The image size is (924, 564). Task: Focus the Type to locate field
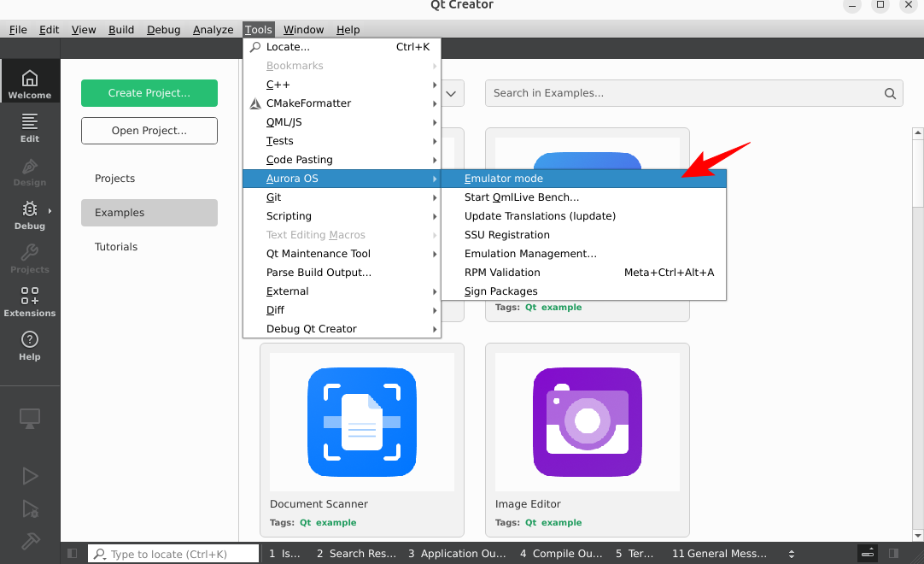tap(173, 554)
